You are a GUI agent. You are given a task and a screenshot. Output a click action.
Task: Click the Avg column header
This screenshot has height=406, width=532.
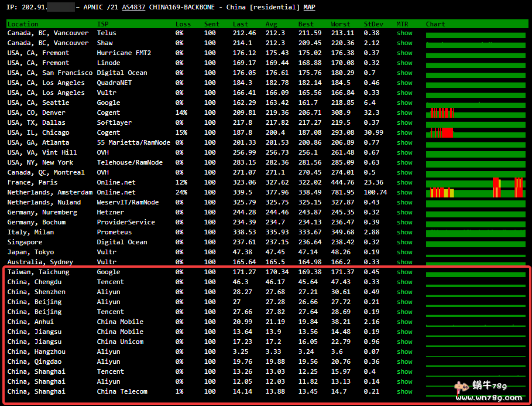[x=271, y=24]
